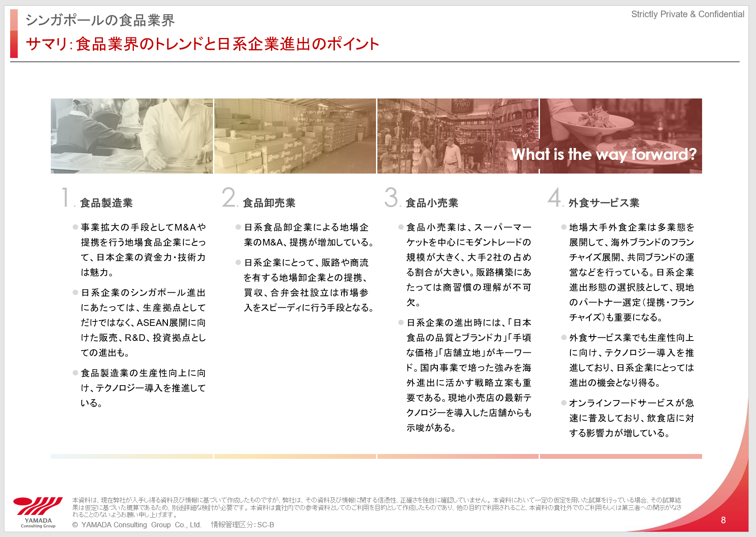Click the large number 2 beside 食品卸売業
This screenshot has height=537, width=756.
coord(229,197)
